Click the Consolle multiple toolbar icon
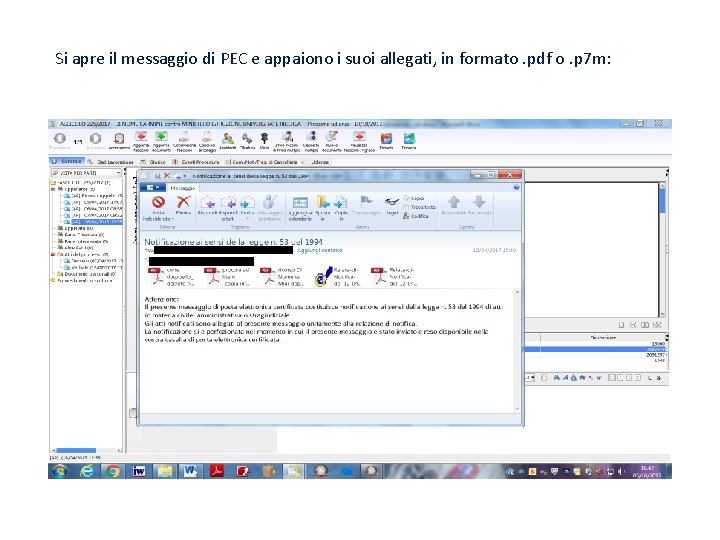 tap(311, 141)
